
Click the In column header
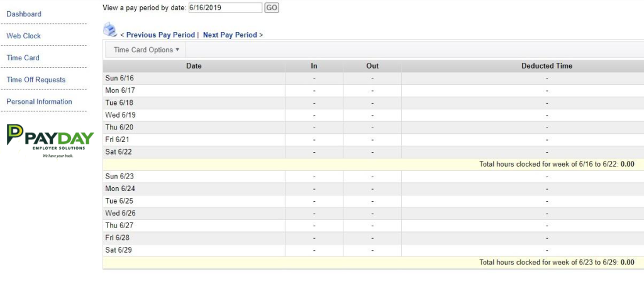click(314, 65)
